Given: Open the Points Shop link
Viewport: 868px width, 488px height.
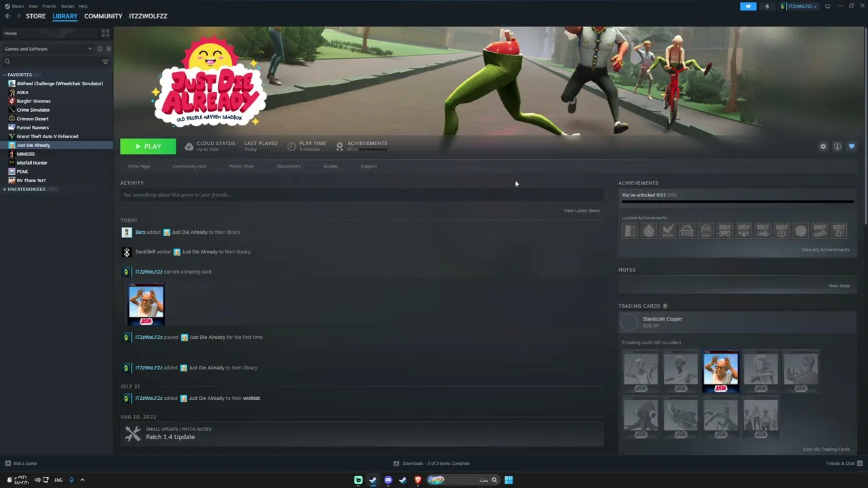Looking at the screenshot, I should click(x=241, y=166).
